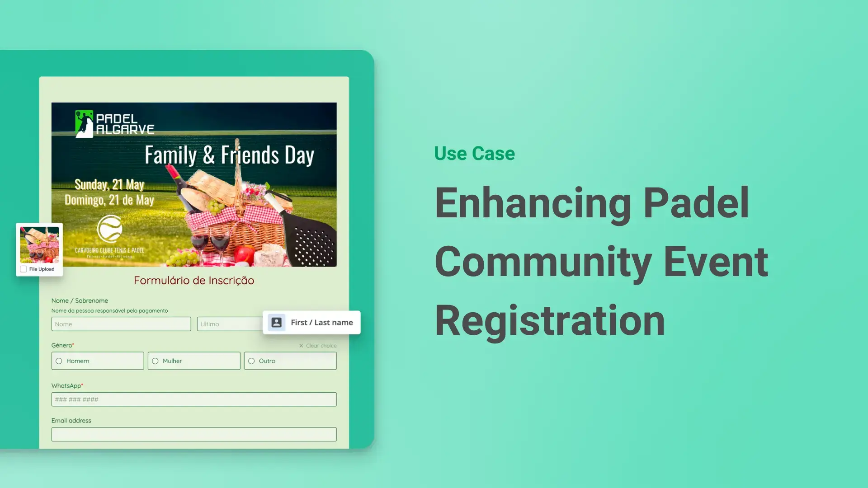Select the Mulher radio button
This screenshot has width=868, height=488.
point(156,361)
